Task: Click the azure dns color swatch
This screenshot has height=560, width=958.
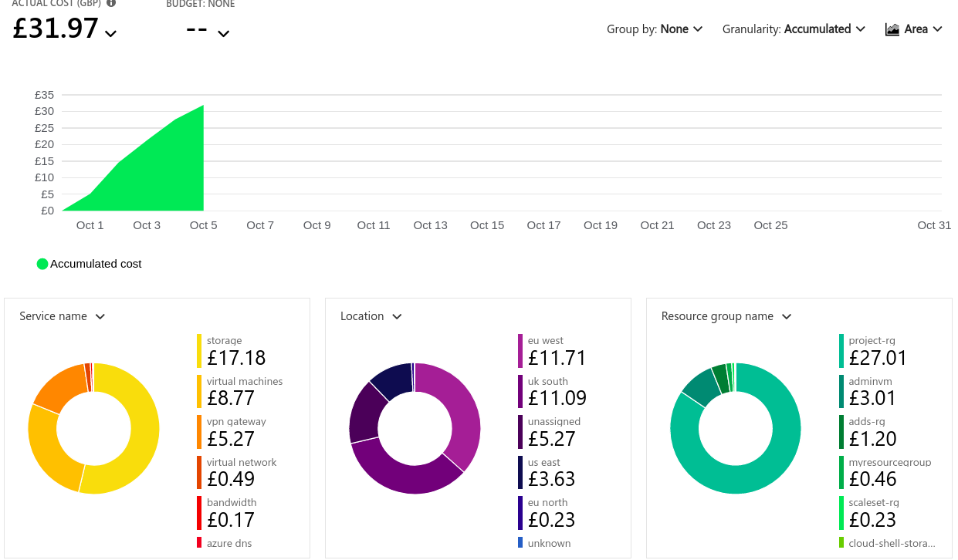Action: [x=199, y=542]
